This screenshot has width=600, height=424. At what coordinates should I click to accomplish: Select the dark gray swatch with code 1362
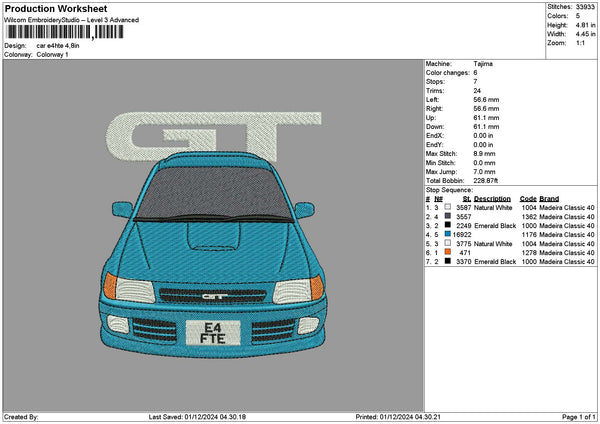click(447, 217)
